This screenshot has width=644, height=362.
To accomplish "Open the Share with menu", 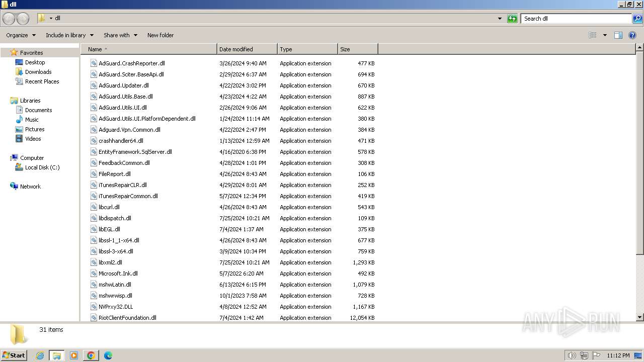I will (x=120, y=35).
